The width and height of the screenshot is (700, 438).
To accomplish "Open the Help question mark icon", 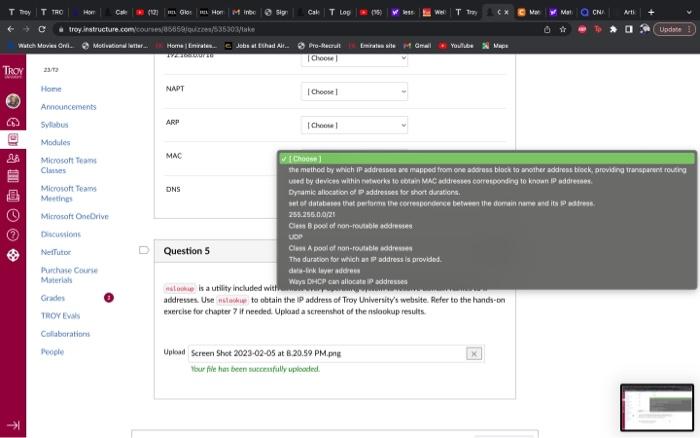I will click(x=13, y=235).
